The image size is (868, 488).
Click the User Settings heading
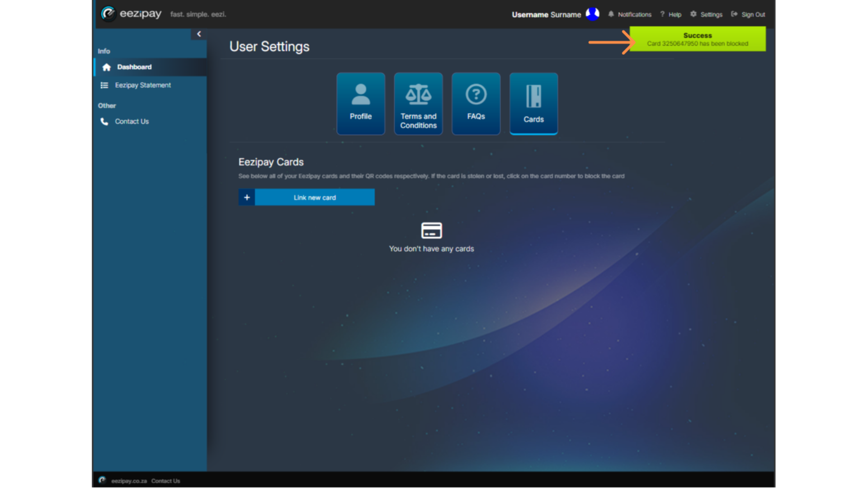coord(269,47)
